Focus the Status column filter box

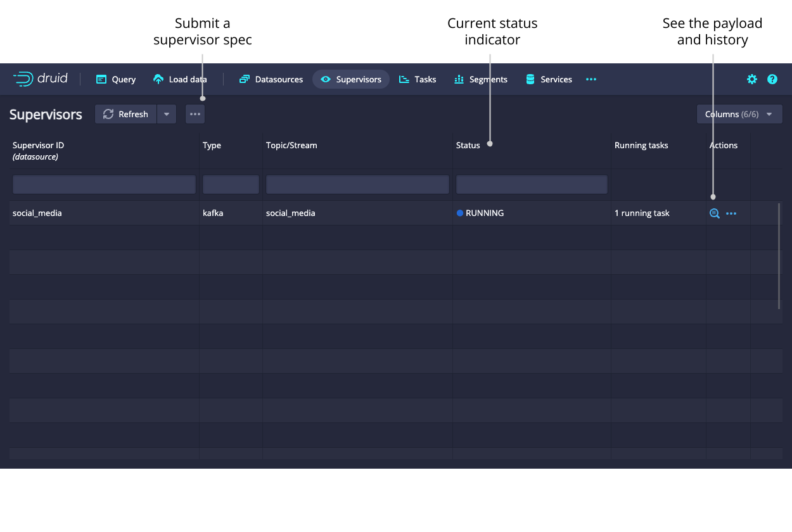point(532,184)
